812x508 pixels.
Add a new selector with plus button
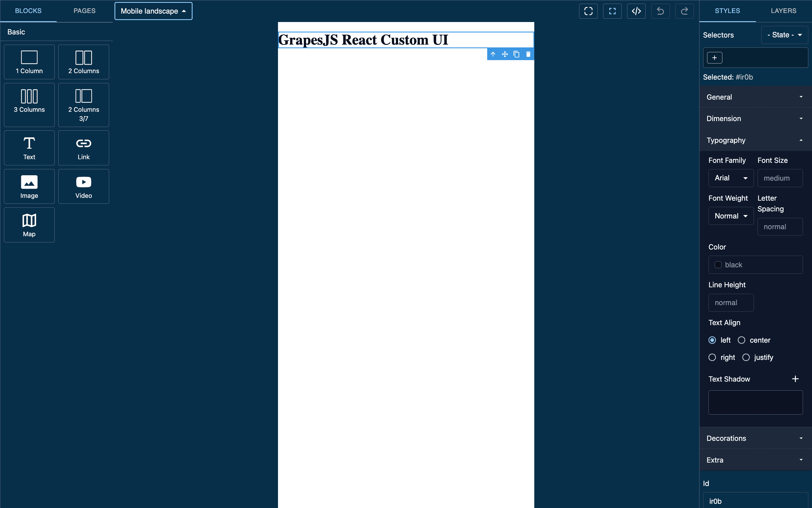[715, 58]
